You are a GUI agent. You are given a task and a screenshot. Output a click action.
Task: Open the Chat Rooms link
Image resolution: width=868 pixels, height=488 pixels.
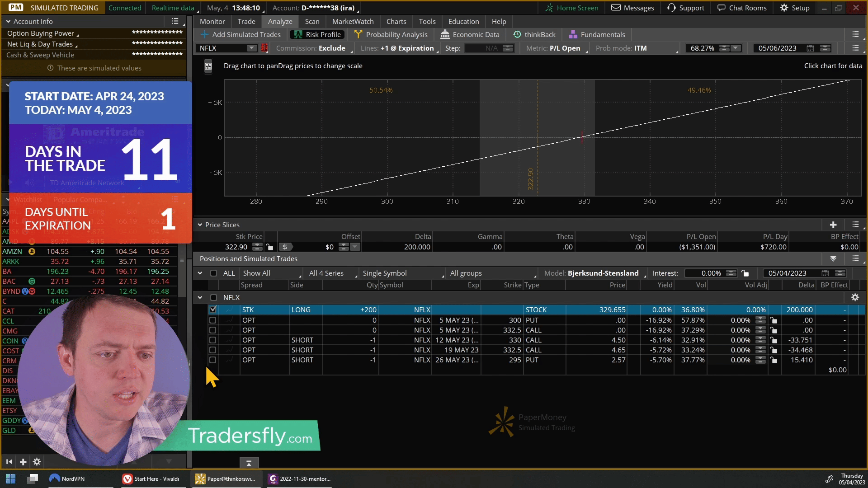(x=742, y=8)
